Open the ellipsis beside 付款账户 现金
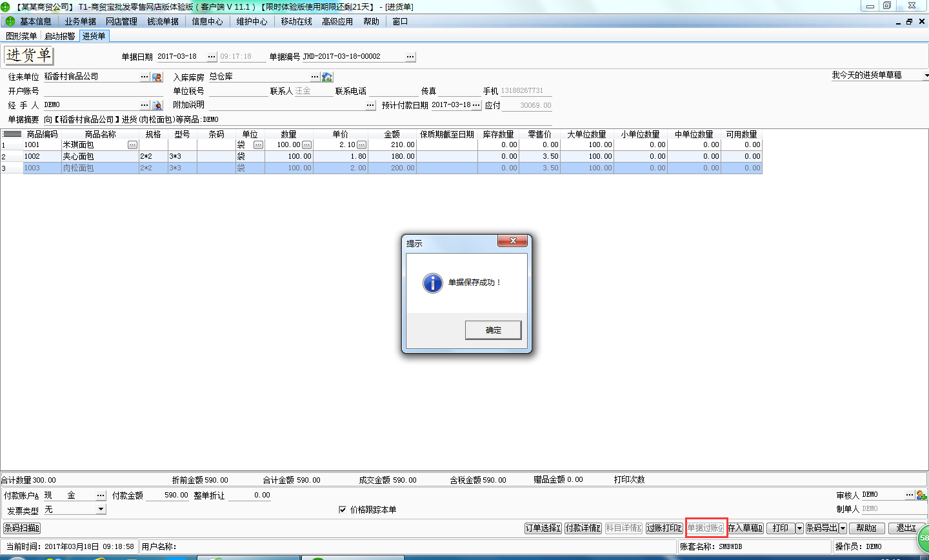The image size is (929, 560). coord(101,494)
